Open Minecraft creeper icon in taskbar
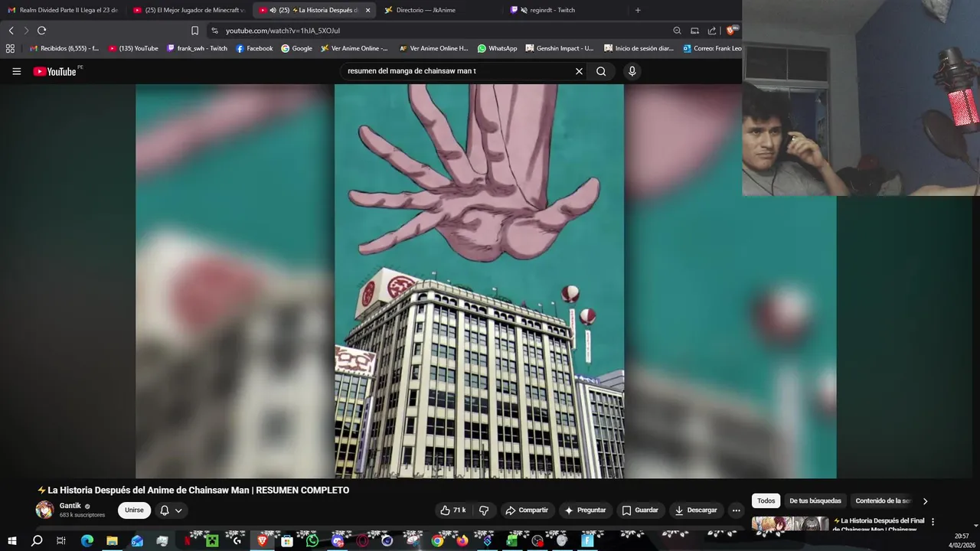 [212, 540]
